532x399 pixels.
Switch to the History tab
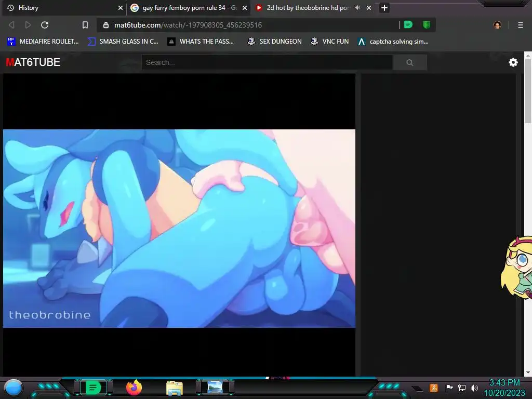64,8
